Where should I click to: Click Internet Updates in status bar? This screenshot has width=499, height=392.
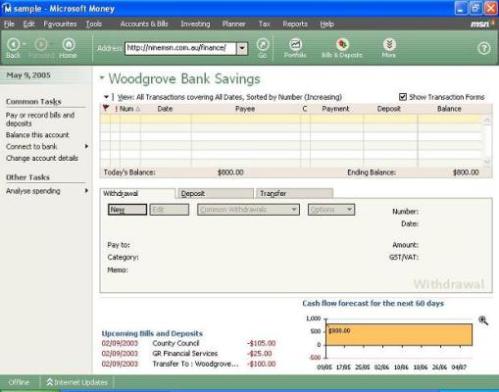(x=77, y=382)
